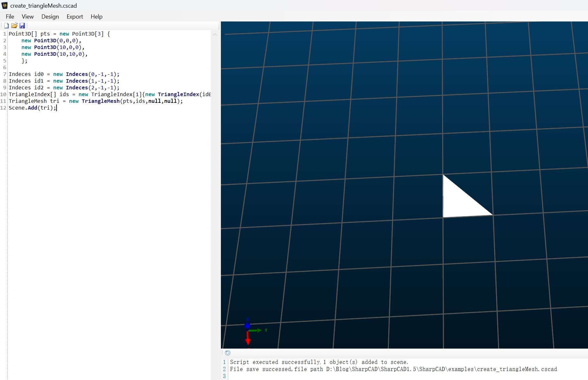This screenshot has height=380, width=588.
Task: Click the refresh icon above the output console
Action: click(x=228, y=353)
